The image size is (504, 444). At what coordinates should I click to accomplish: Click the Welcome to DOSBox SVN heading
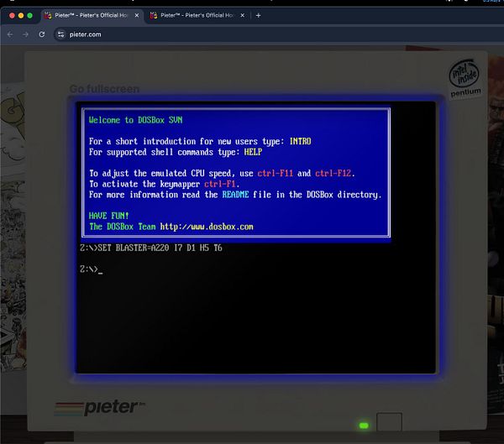point(135,120)
